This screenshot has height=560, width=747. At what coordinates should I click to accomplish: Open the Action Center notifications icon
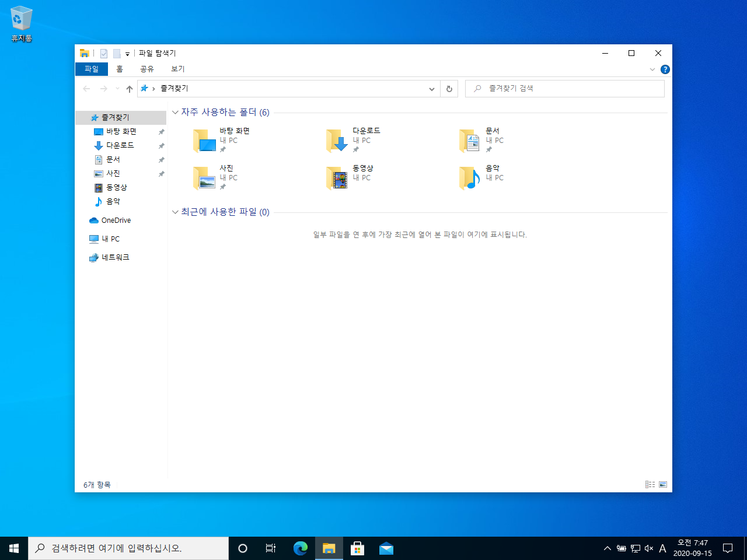[x=728, y=548]
